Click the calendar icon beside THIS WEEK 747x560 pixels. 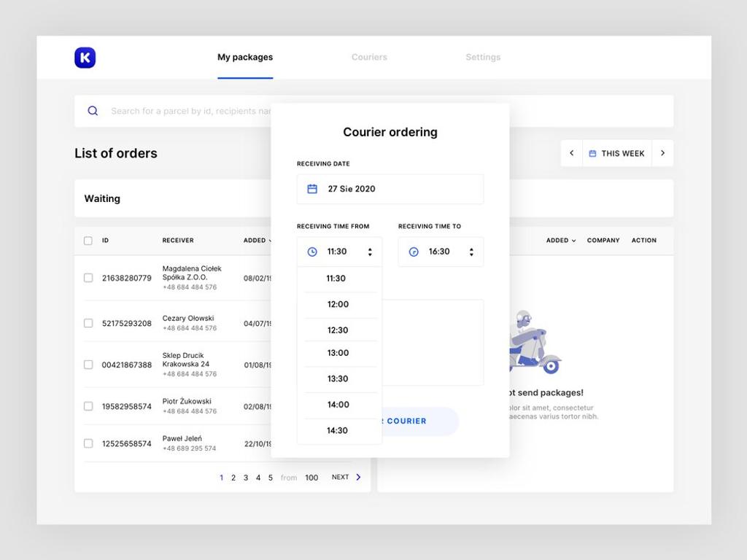coord(592,153)
